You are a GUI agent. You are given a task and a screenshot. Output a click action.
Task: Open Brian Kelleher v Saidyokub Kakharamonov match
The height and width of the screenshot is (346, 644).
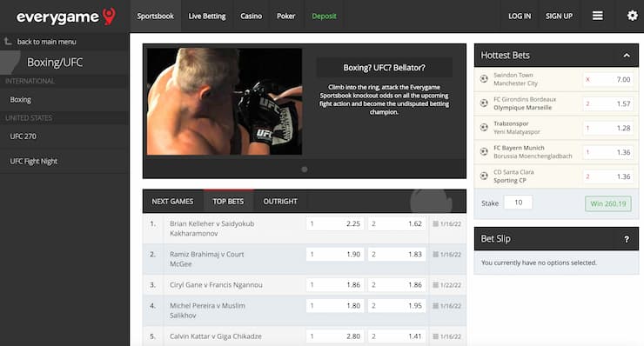(212, 229)
